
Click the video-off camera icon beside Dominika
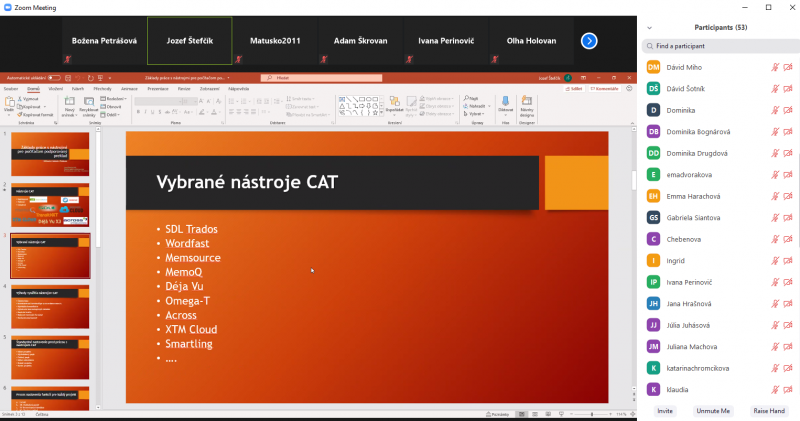click(x=788, y=110)
